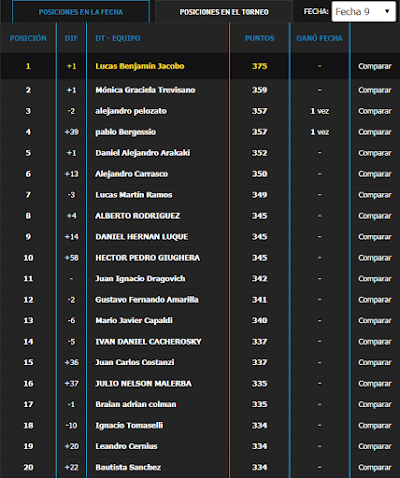This screenshot has height=478, width=400.
Task: Select team name alejandro pelozato
Action: click(131, 111)
